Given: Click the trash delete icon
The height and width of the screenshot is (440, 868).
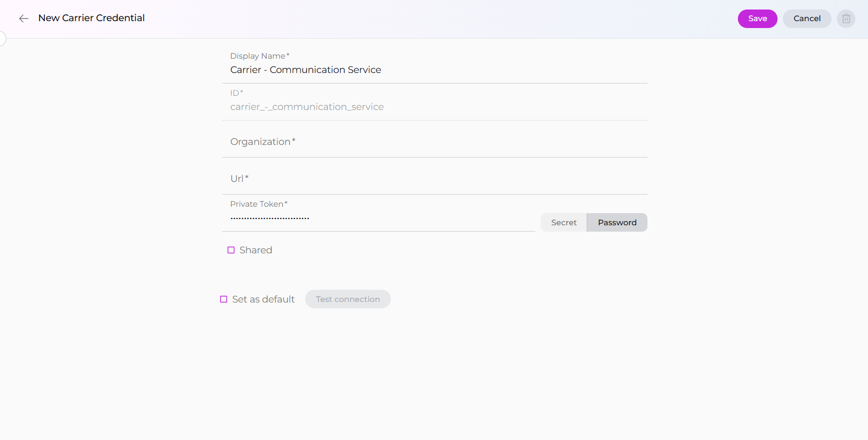Looking at the screenshot, I should coord(846,19).
